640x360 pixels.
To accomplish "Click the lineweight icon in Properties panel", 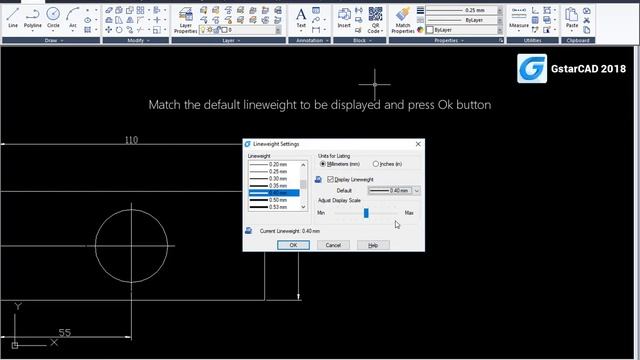I will click(420, 10).
